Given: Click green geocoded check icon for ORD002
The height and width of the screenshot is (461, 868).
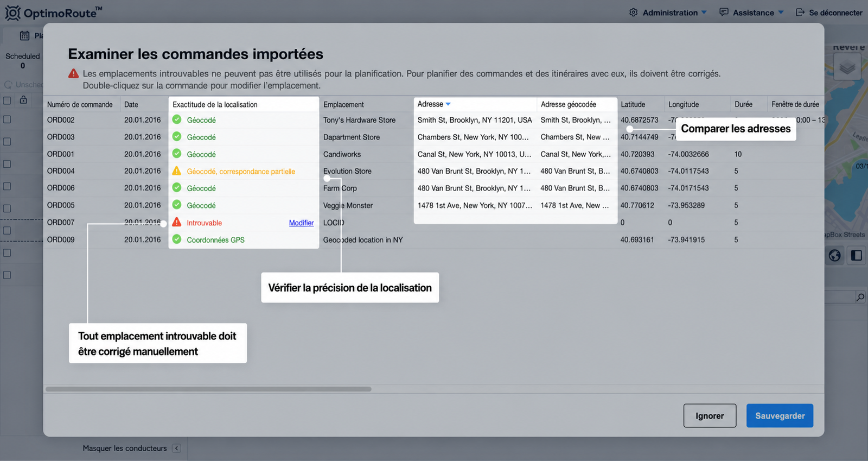Looking at the screenshot, I should [177, 119].
